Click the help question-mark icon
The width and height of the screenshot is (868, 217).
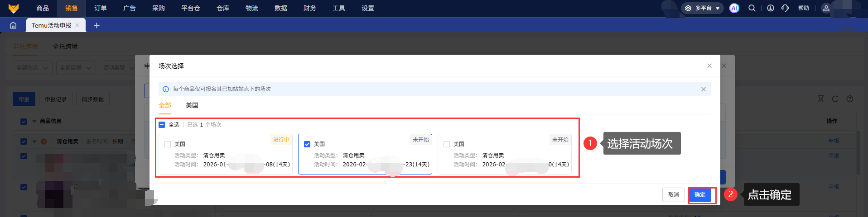coord(850,99)
